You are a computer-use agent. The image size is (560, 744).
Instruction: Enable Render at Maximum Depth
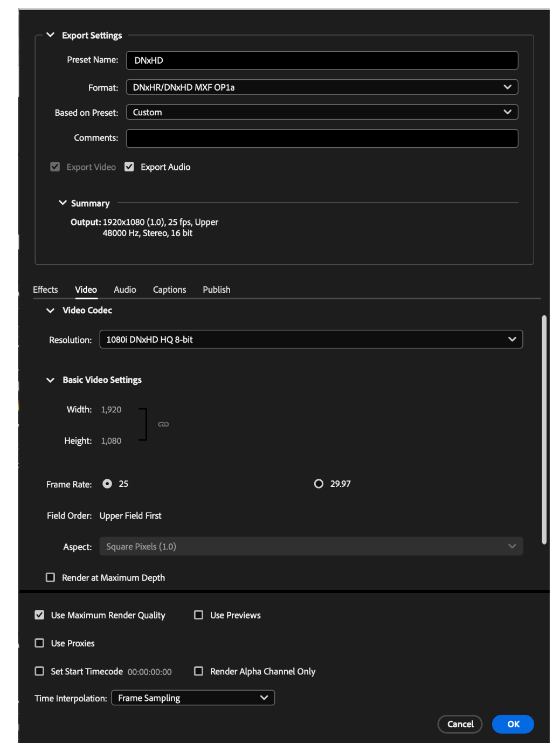coord(50,577)
